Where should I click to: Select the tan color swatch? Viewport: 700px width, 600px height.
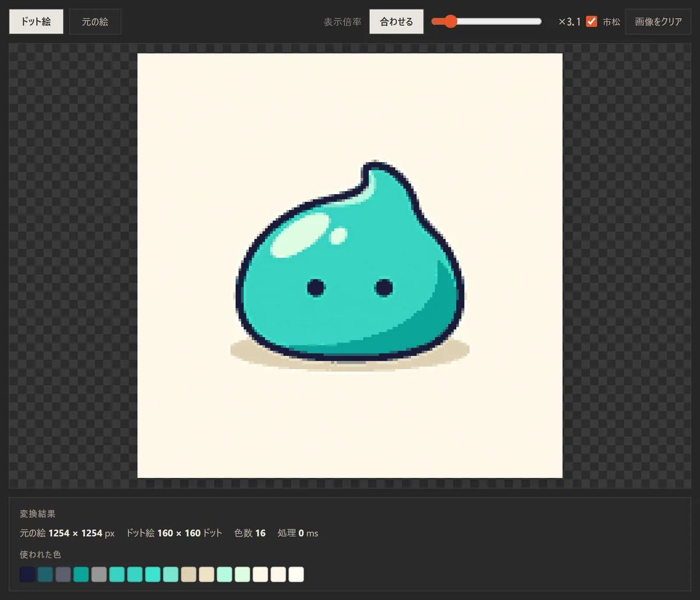pos(188,574)
